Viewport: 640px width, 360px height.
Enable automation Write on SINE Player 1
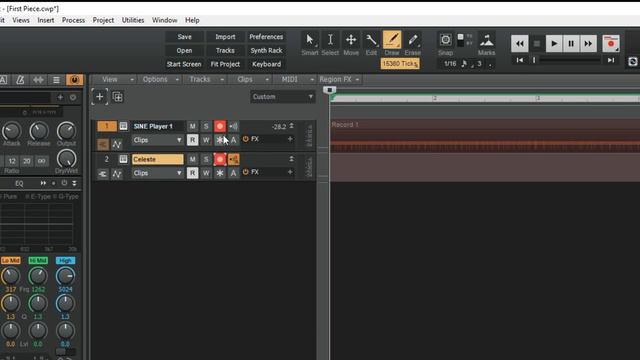coord(206,140)
